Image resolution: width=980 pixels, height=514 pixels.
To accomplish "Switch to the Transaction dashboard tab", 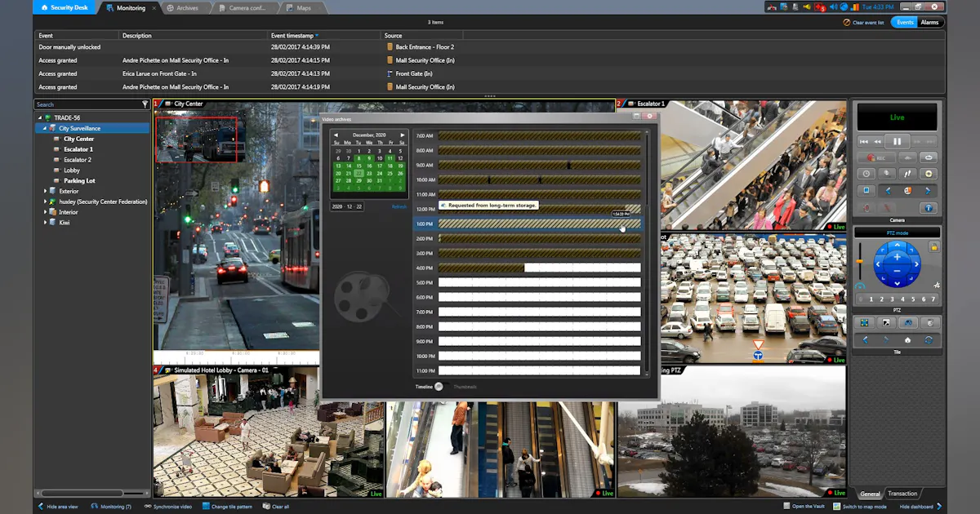I will pos(902,494).
